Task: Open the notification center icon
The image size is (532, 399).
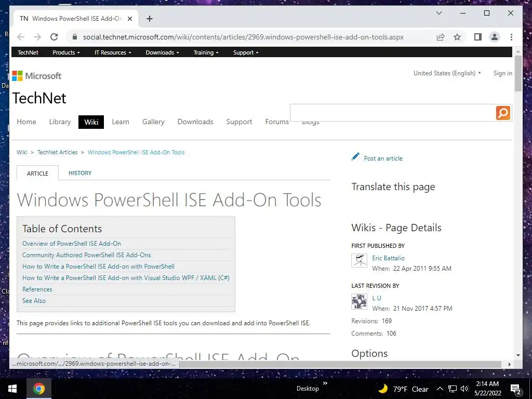Action: point(516,389)
